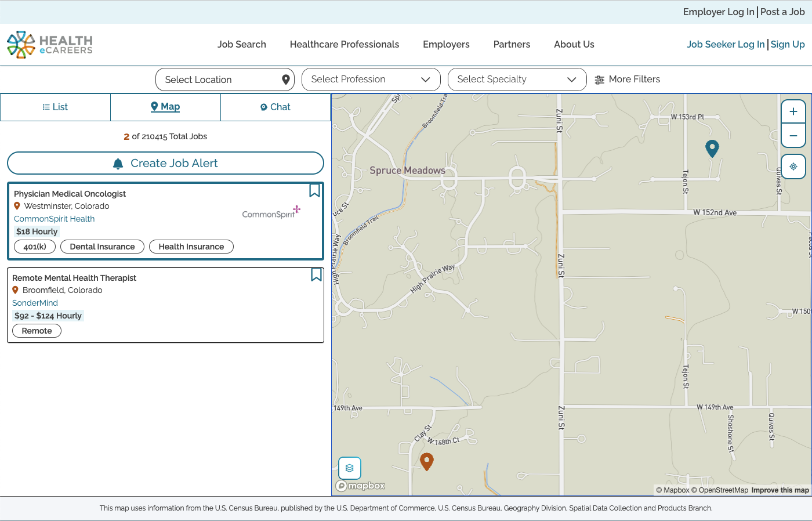Click the CommonSpirit Health employer link
812x521 pixels.
coord(54,219)
